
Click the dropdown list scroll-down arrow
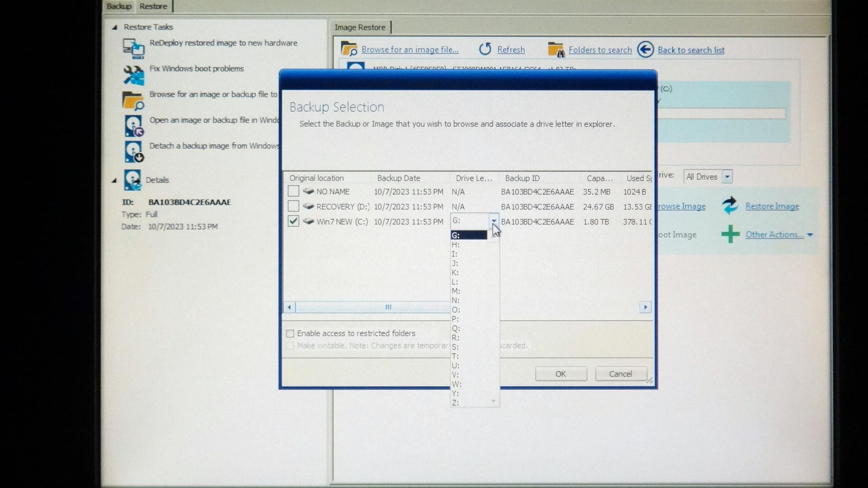494,401
